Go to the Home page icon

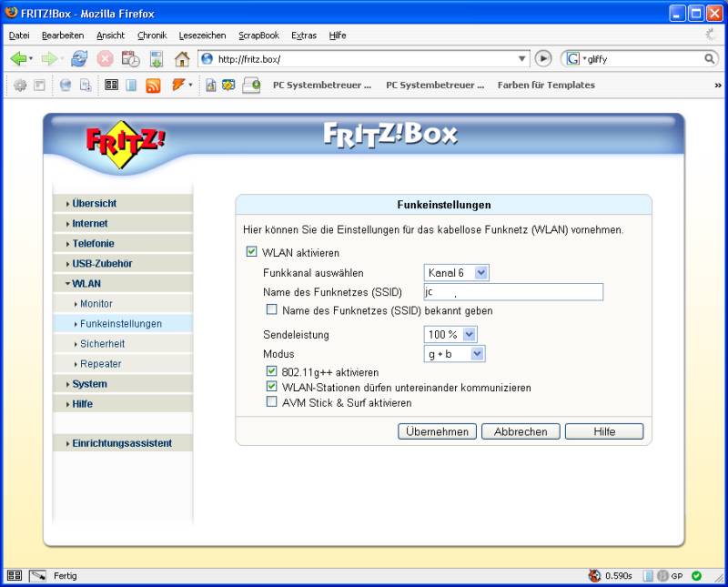182,59
